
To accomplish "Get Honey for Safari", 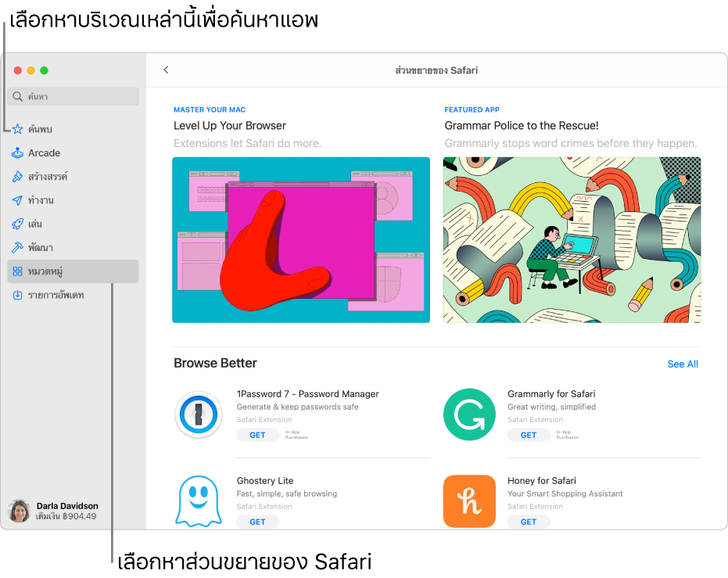I will coord(529,522).
